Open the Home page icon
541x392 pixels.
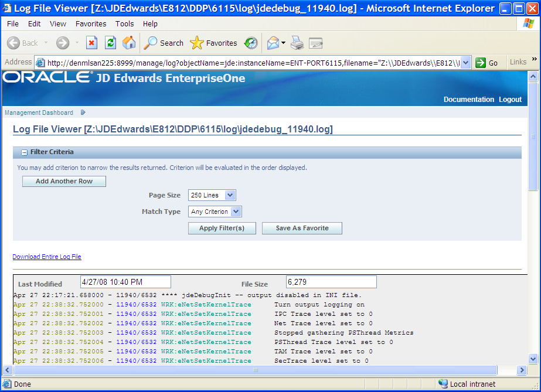pyautogui.click(x=129, y=43)
